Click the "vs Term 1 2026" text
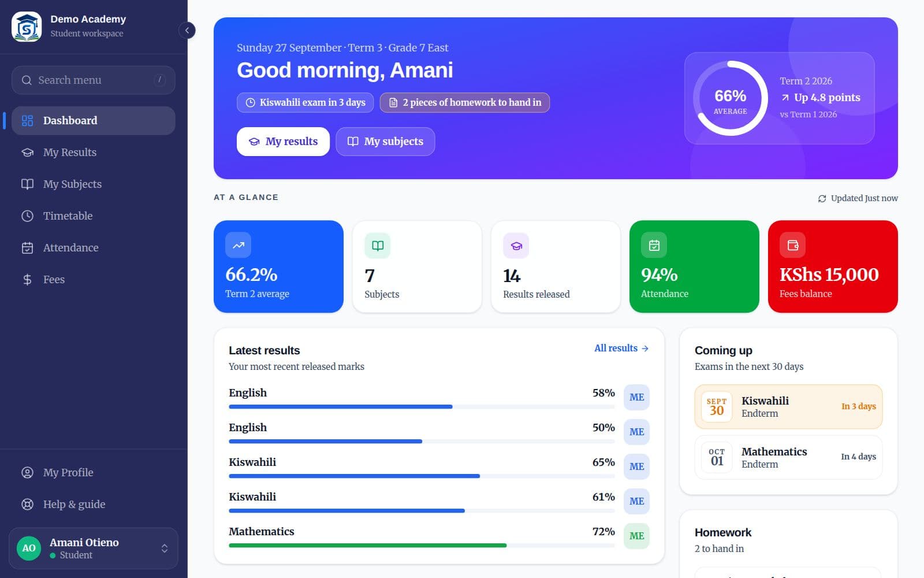 [x=808, y=114]
